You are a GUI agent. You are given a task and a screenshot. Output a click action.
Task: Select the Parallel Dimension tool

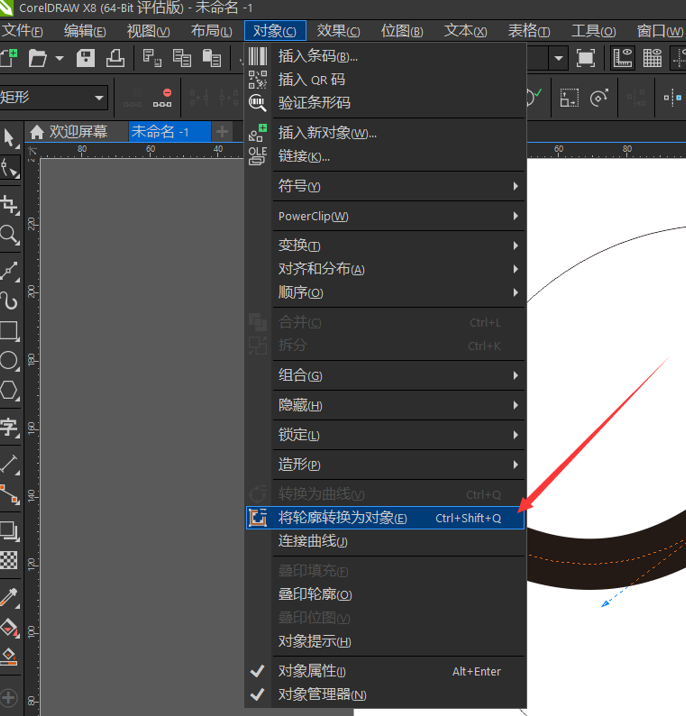9,464
